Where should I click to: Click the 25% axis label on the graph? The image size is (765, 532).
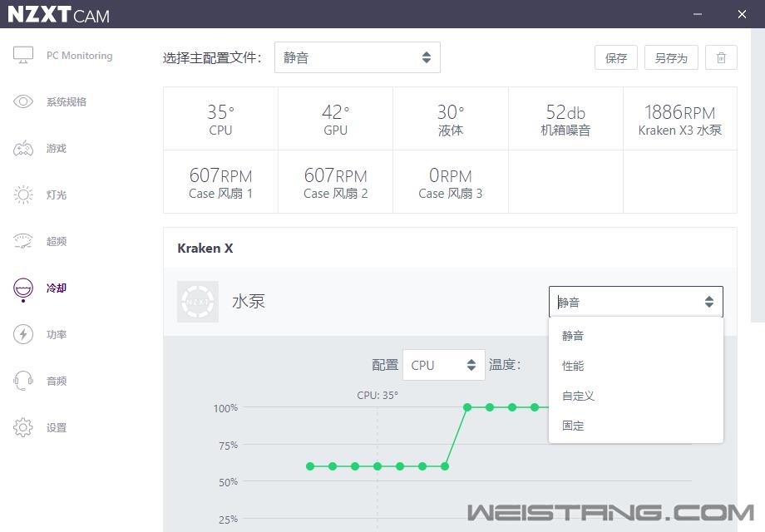(x=229, y=520)
